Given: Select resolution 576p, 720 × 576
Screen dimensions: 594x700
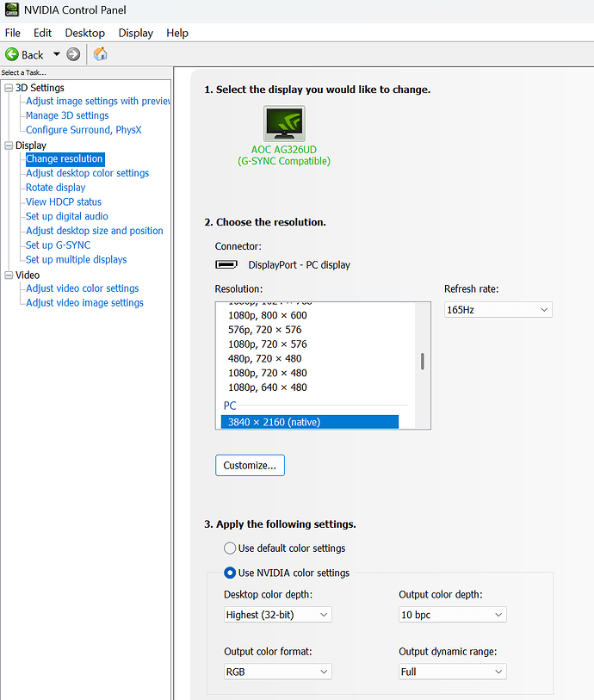Looking at the screenshot, I should click(x=265, y=330).
